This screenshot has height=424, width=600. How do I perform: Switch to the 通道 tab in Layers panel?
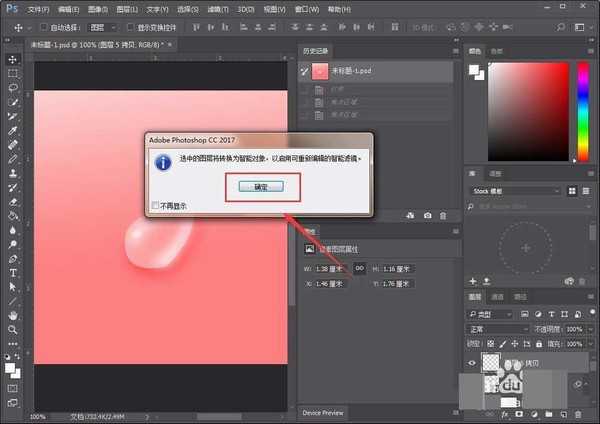(498, 297)
